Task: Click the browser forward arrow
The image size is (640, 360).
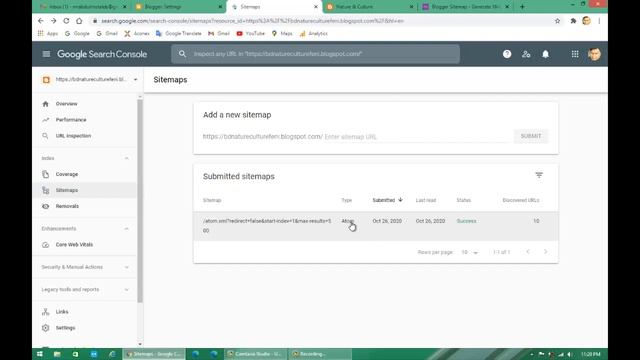Action: pos(53,21)
